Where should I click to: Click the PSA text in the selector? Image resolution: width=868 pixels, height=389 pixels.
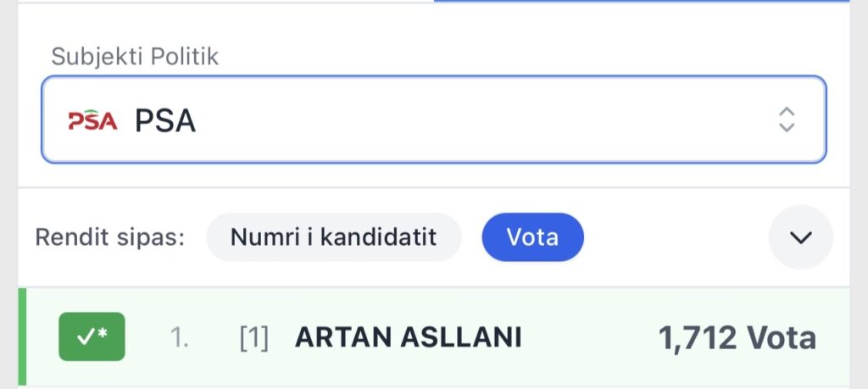[165, 121]
